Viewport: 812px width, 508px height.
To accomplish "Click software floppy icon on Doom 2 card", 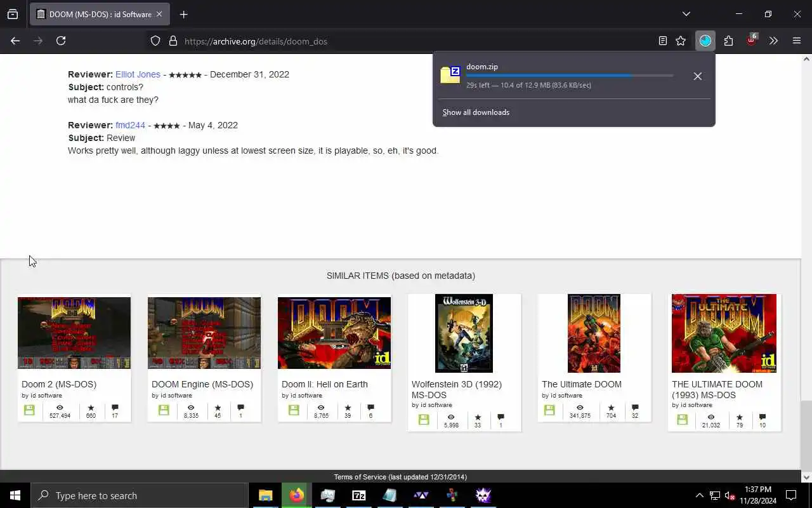I will [29, 410].
